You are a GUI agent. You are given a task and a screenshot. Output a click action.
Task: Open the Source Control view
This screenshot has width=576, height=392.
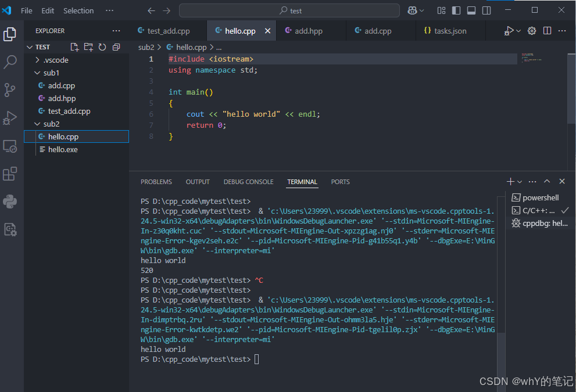10,90
